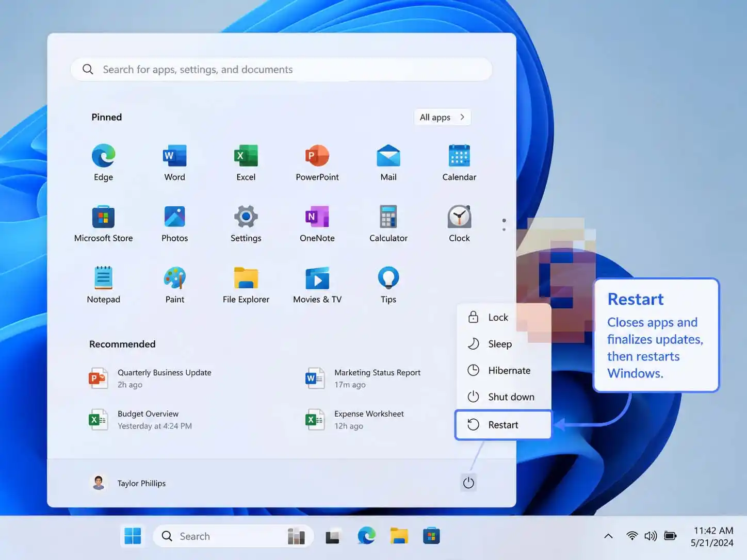Click the Wi-Fi icon in system tray
Image resolution: width=747 pixels, height=560 pixels.
632,536
